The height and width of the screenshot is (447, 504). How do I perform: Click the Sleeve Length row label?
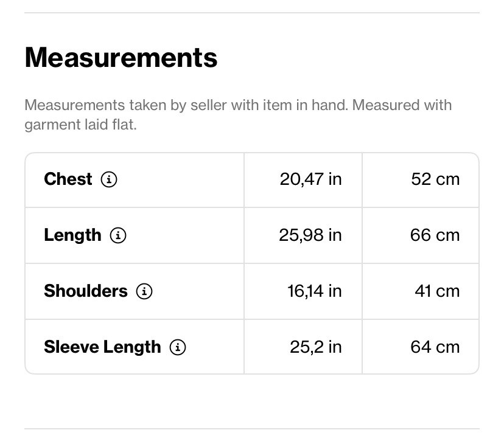102,347
